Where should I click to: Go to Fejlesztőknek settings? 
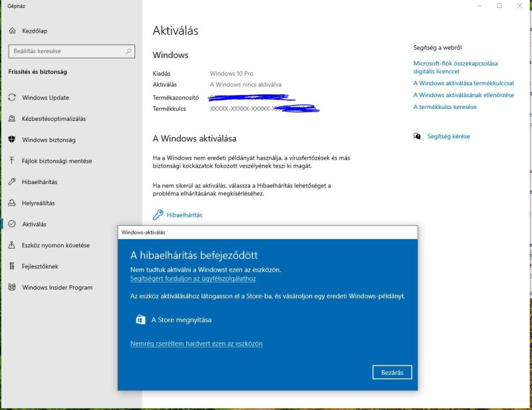(x=40, y=266)
